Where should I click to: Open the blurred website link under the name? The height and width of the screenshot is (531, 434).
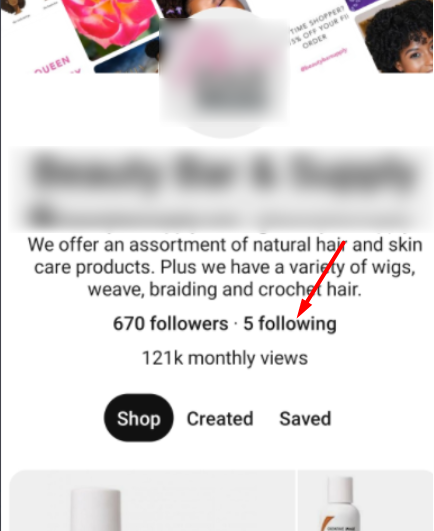[x=333, y=218]
